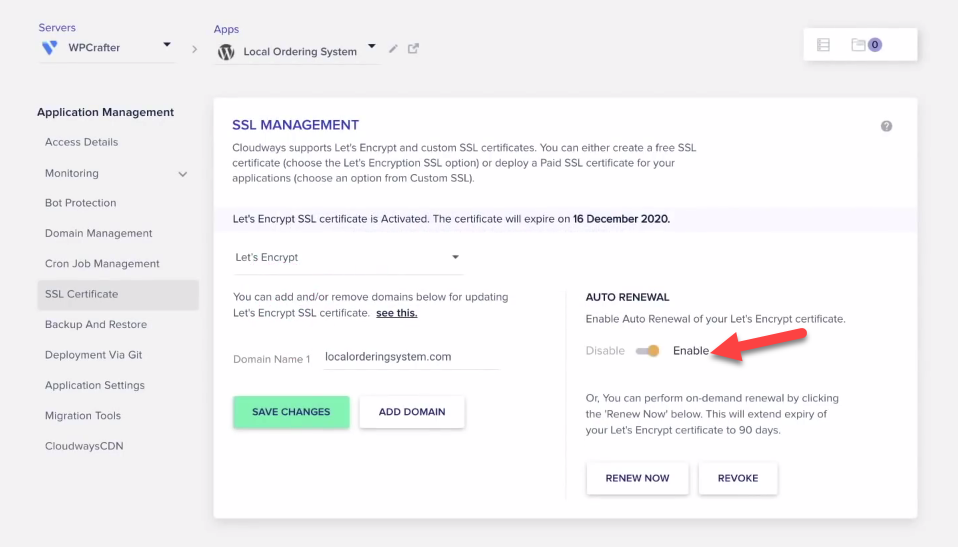Click the Vultr server logo icon

(49, 48)
